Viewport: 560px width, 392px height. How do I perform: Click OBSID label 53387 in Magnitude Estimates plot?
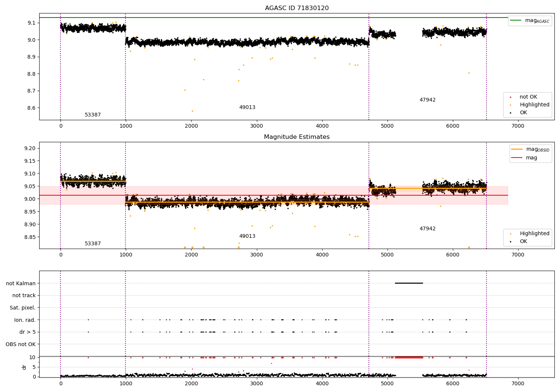point(93,244)
